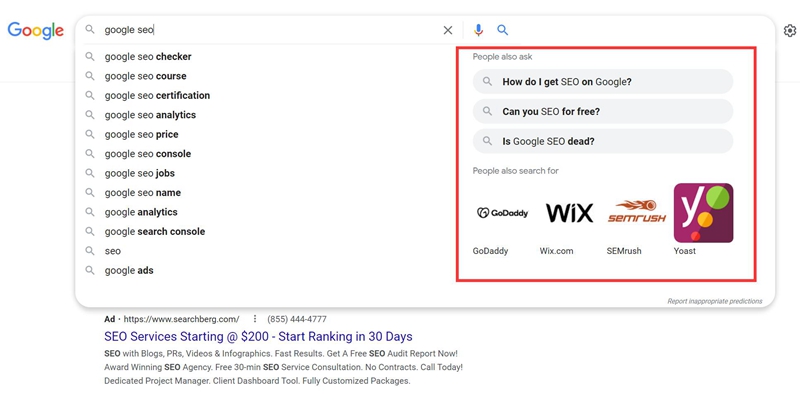The image size is (800, 404).
Task: Select suggestion 'google seo course'
Action: click(x=145, y=76)
